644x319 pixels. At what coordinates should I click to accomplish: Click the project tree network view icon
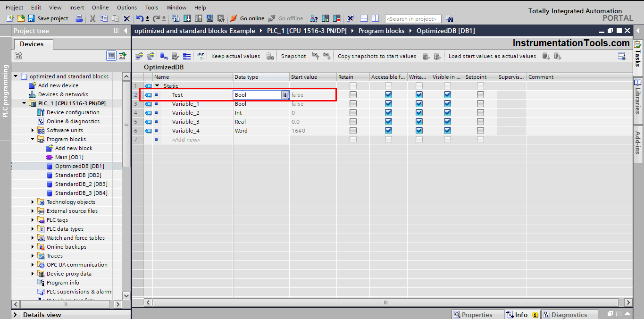point(122,56)
